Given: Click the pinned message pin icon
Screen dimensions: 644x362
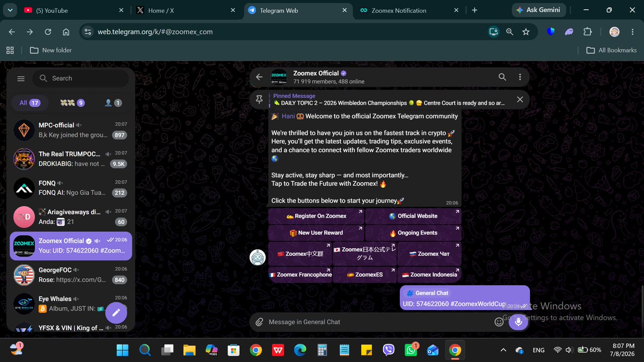Looking at the screenshot, I should click(259, 99).
